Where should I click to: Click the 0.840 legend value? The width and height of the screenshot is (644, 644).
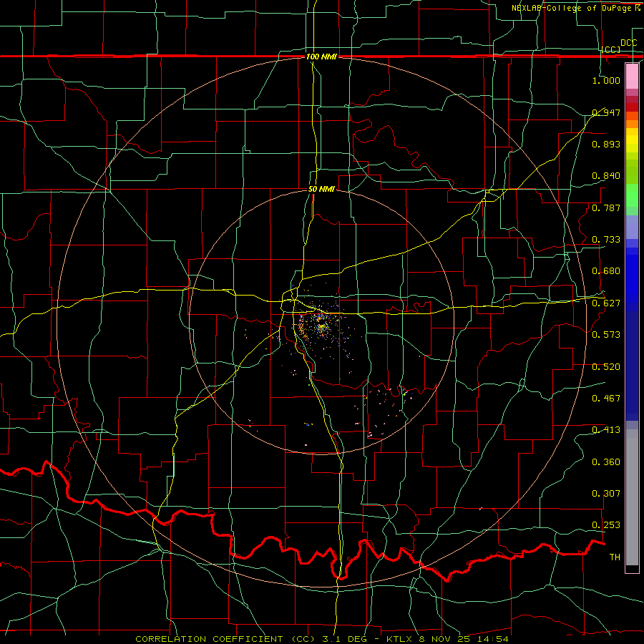pyautogui.click(x=606, y=176)
